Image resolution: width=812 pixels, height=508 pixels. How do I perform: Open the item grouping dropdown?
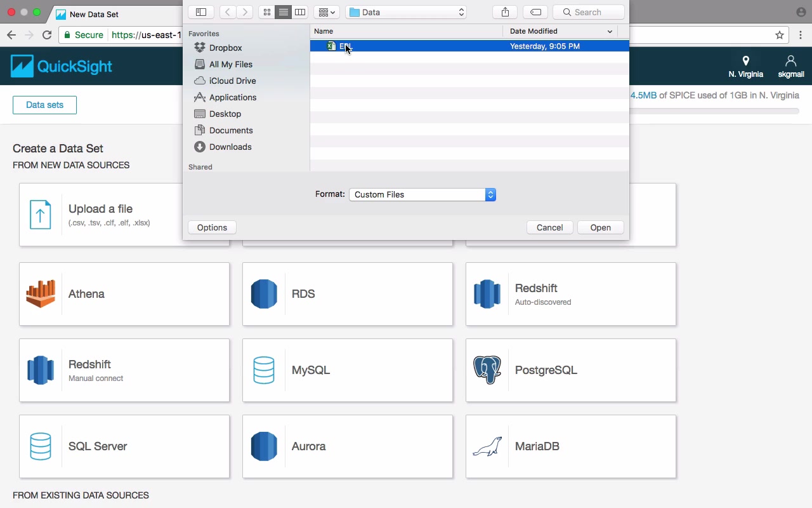pos(327,12)
